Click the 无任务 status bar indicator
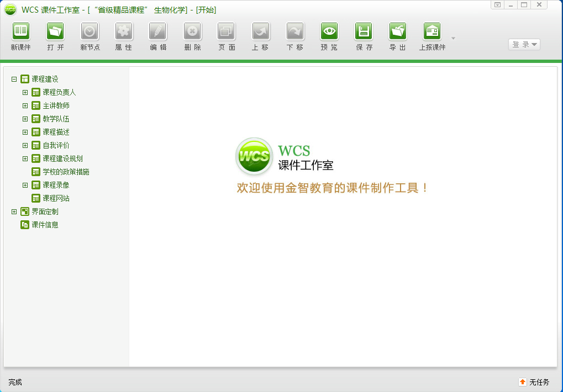This screenshot has width=563, height=392. point(534,382)
